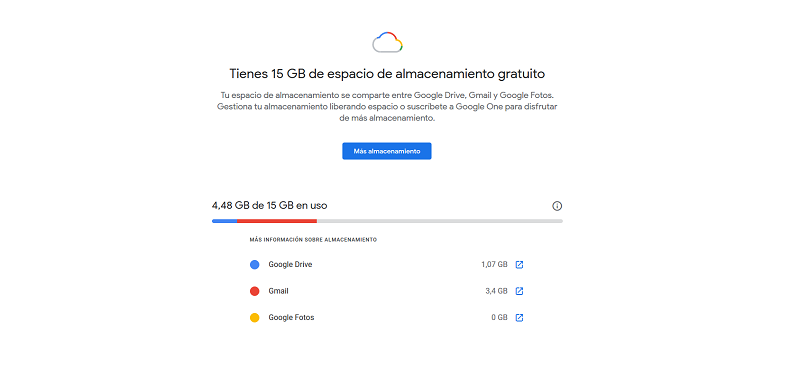Viewport: 800px width, 366px height.
Task: Select the Gmail storage label
Action: coord(279,291)
